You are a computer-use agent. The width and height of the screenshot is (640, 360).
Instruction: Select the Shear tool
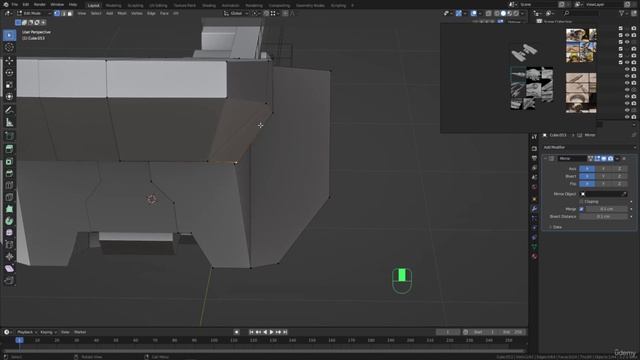(x=9, y=268)
